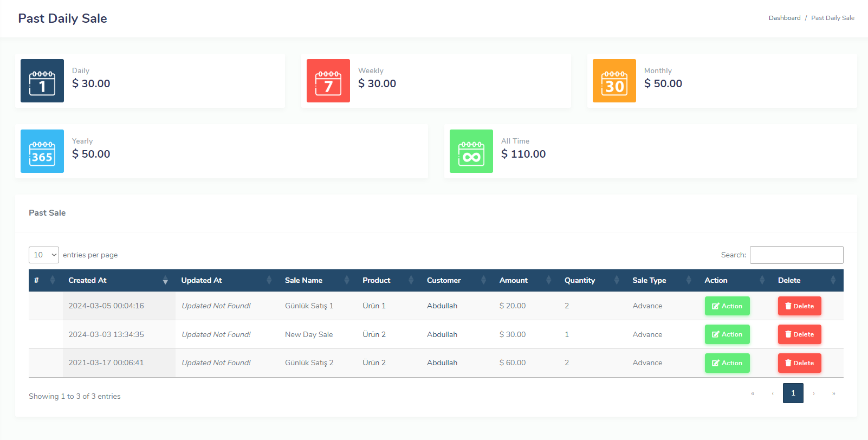Image resolution: width=868 pixels, height=440 pixels.
Task: Click the blue Yearly 365 icon
Action: [42, 151]
